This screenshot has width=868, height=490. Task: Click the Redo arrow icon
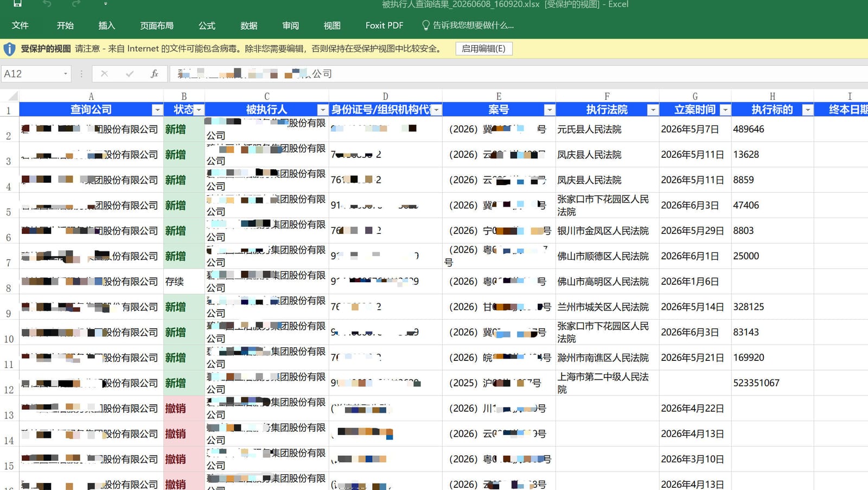76,3
